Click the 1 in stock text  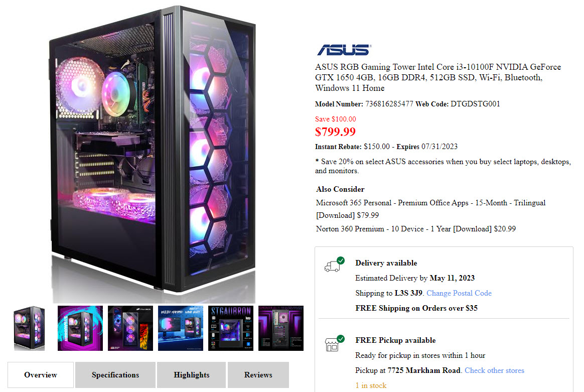coord(371,385)
